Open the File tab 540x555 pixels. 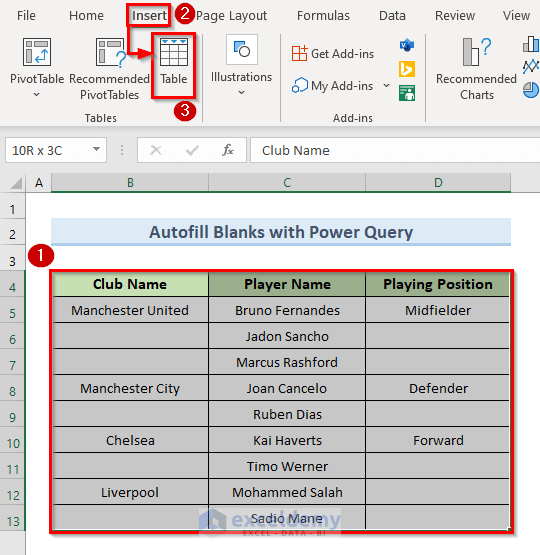pos(26,16)
